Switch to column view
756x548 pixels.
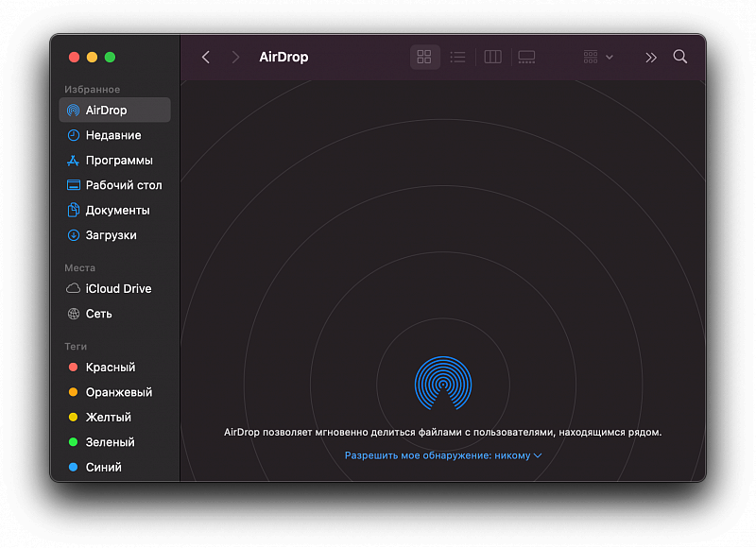click(x=492, y=57)
